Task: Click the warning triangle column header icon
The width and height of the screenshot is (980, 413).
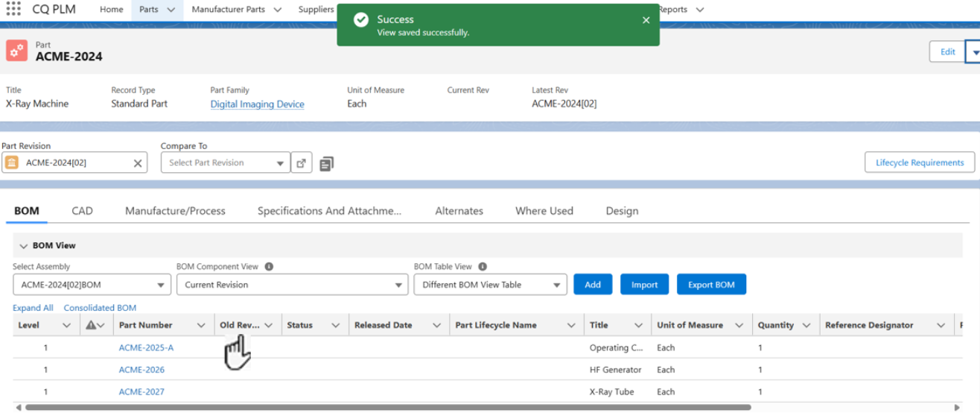Action: 91,326
